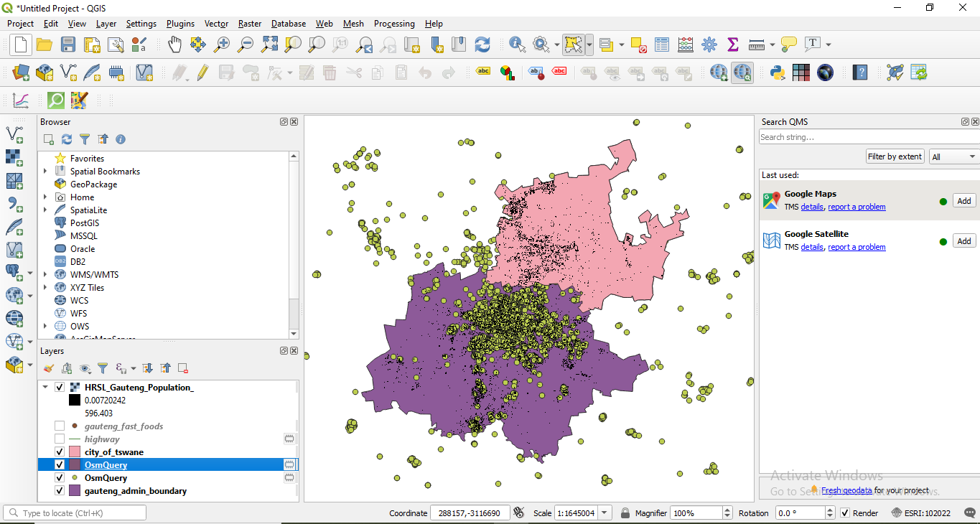
Task: Open the Vector menu
Action: tap(216, 24)
